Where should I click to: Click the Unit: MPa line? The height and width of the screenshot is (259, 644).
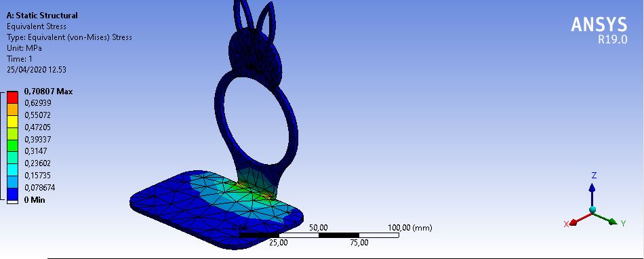[x=24, y=48]
